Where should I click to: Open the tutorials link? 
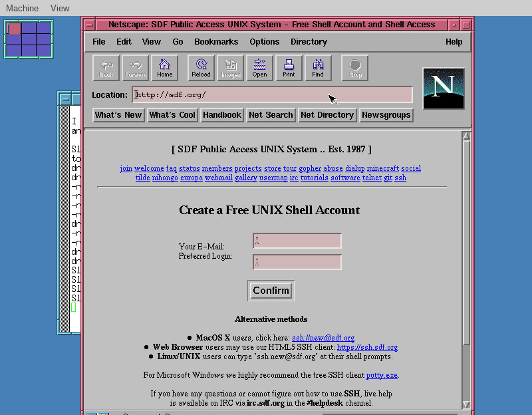click(x=315, y=178)
